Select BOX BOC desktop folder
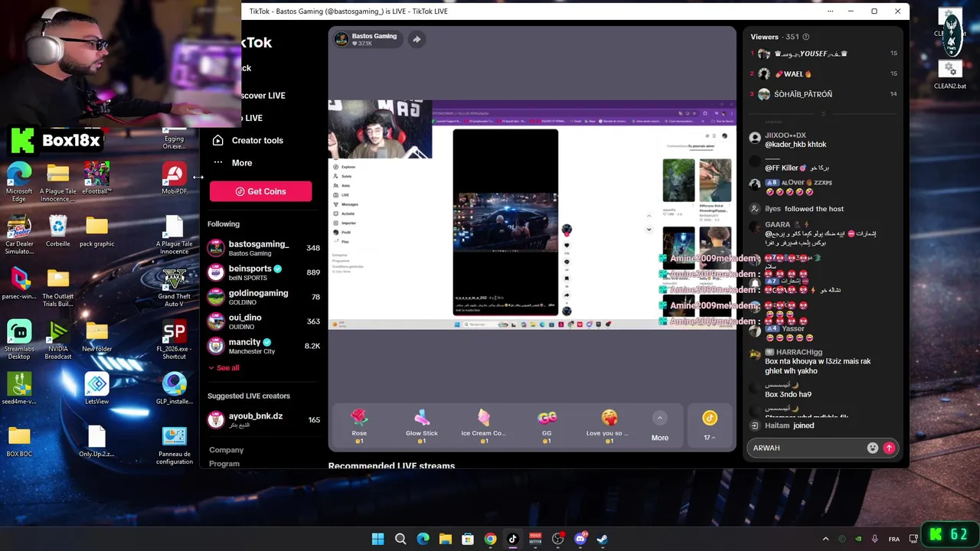 [19, 441]
